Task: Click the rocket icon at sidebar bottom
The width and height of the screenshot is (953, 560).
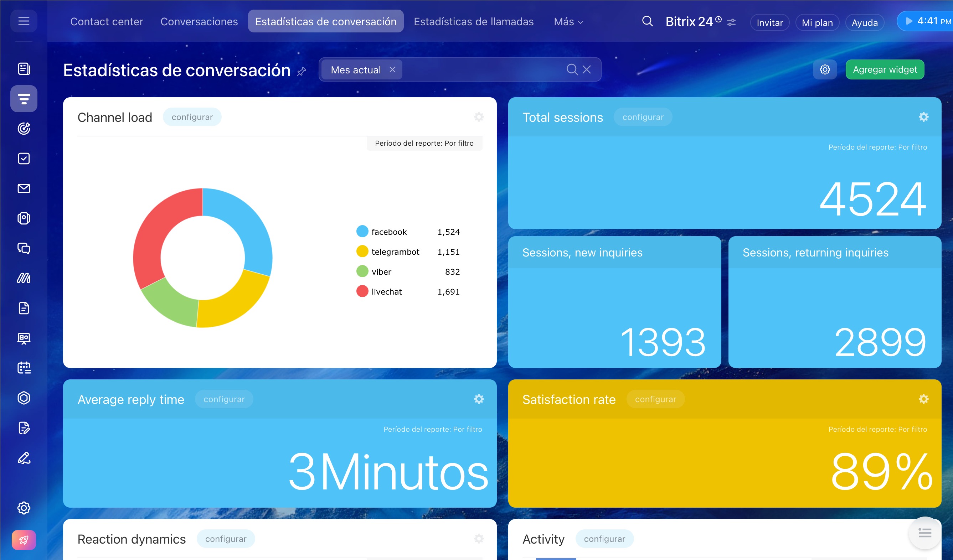Action: [24, 540]
